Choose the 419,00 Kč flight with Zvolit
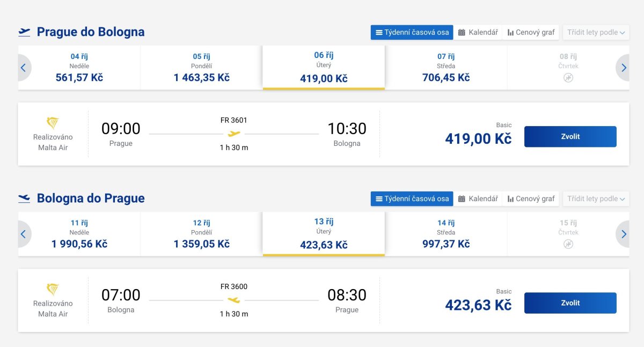This screenshot has width=644, height=347. pos(570,136)
